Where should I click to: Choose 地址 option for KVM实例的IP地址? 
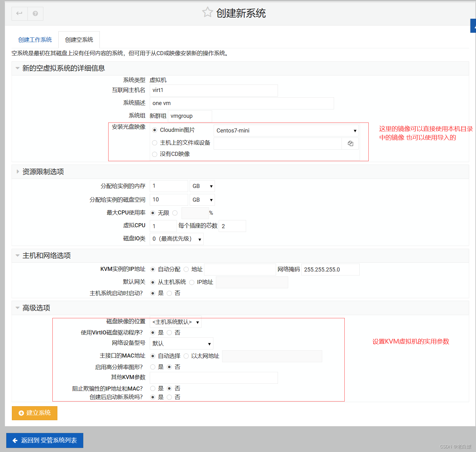pos(186,269)
